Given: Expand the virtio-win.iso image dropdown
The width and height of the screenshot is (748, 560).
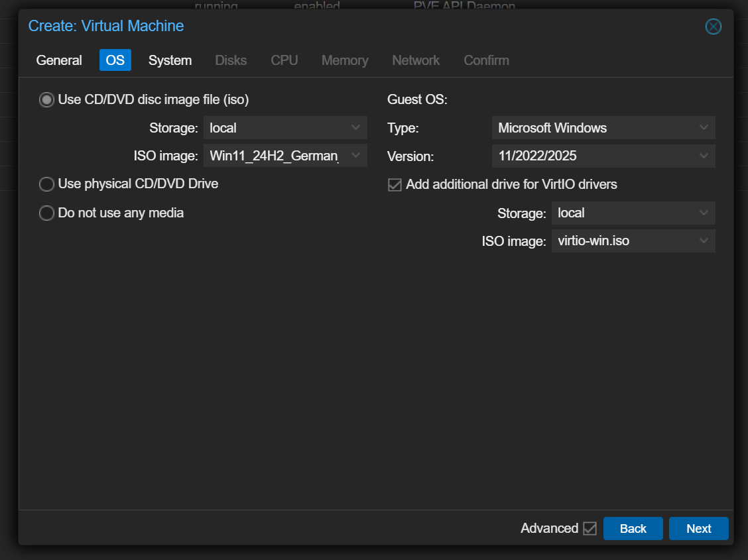Looking at the screenshot, I should [x=704, y=241].
